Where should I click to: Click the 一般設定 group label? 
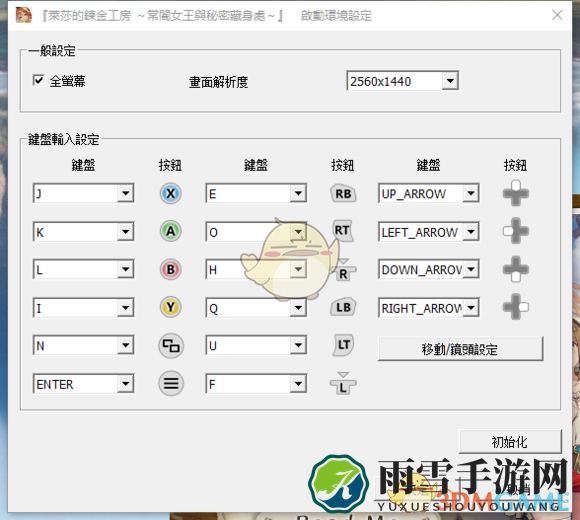[x=52, y=50]
